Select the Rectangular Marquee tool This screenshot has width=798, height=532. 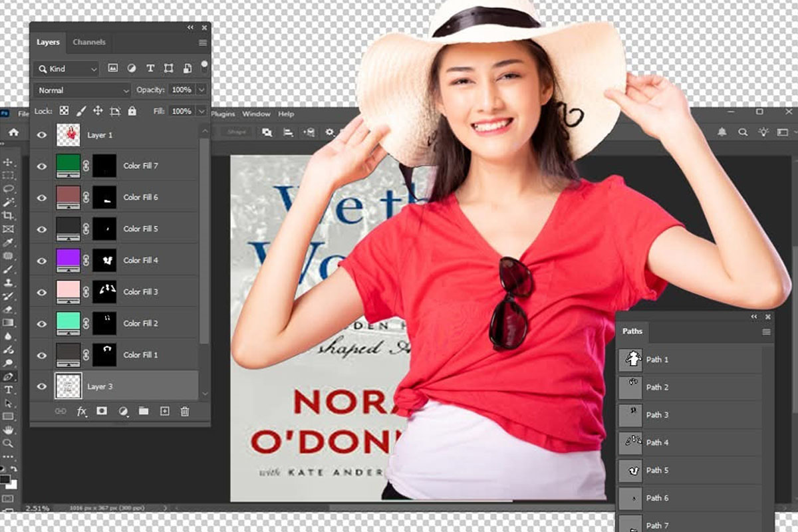9,176
